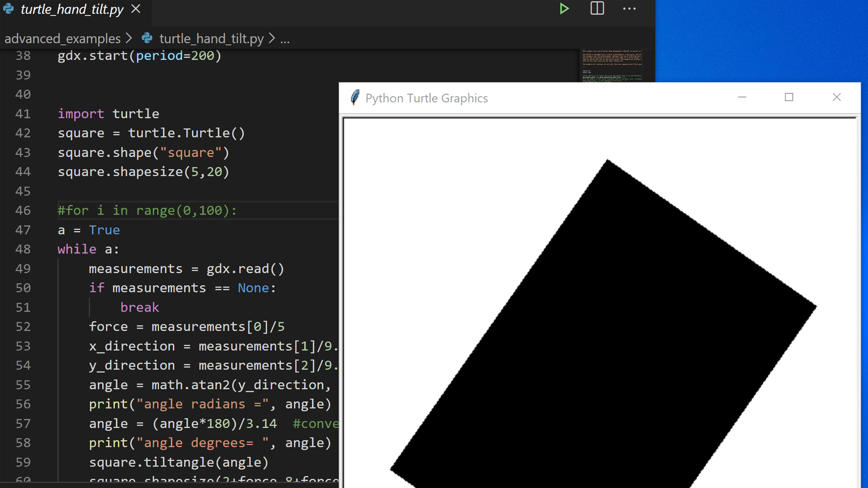Place cursor on the while a: line
Viewport: 868px width, 488px height.
(88, 249)
